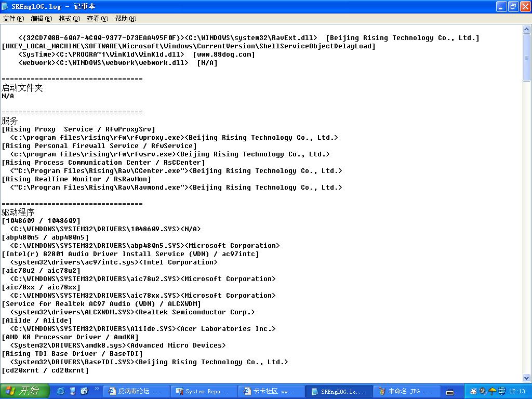Click the Rising TDI Base Driver line

coord(72,353)
